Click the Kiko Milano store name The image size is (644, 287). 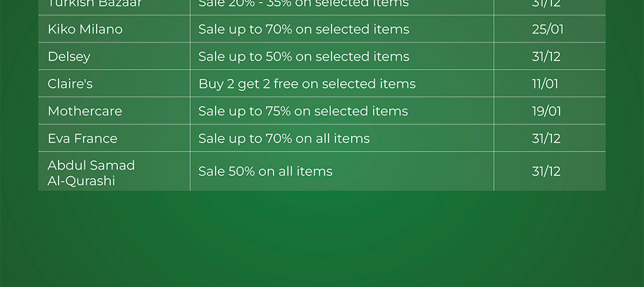click(85, 30)
